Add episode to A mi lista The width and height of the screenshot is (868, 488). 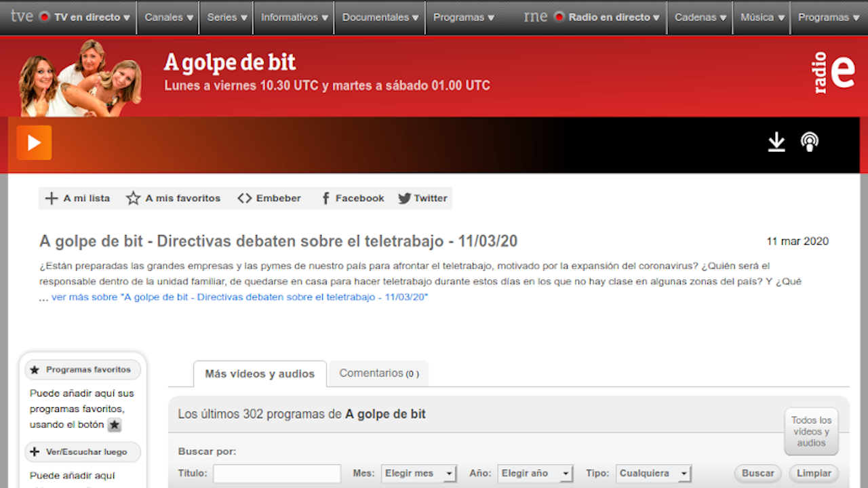coord(77,199)
